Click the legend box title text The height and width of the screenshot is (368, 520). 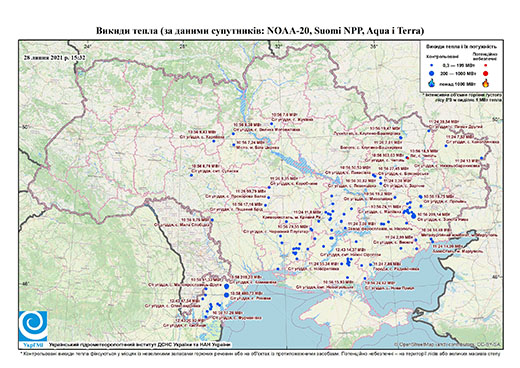pos(461,47)
